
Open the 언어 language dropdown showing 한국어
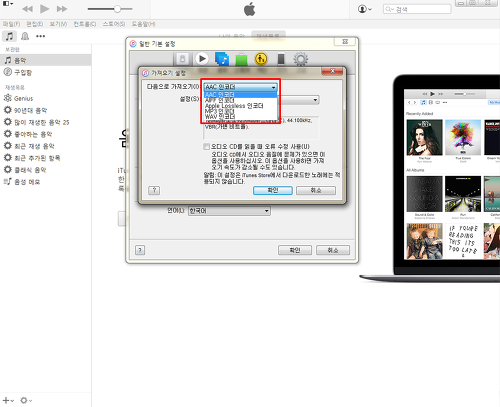click(x=229, y=211)
